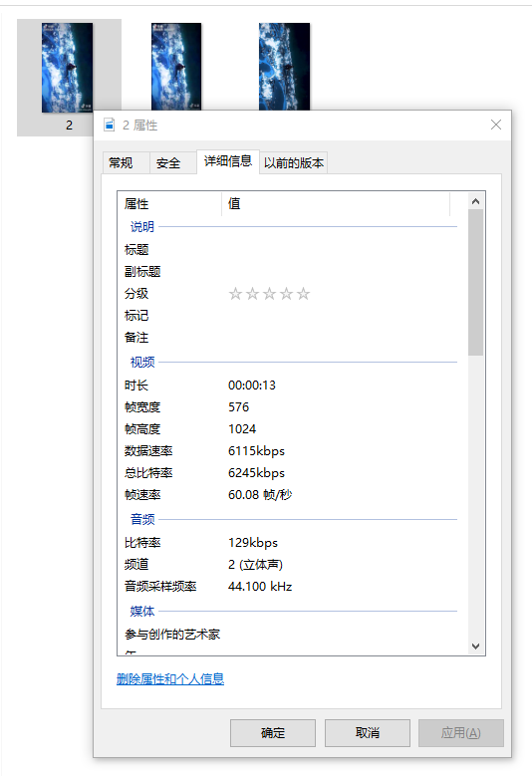532x776 pixels.
Task: Switch to the 安全 tab
Action: pos(168,162)
